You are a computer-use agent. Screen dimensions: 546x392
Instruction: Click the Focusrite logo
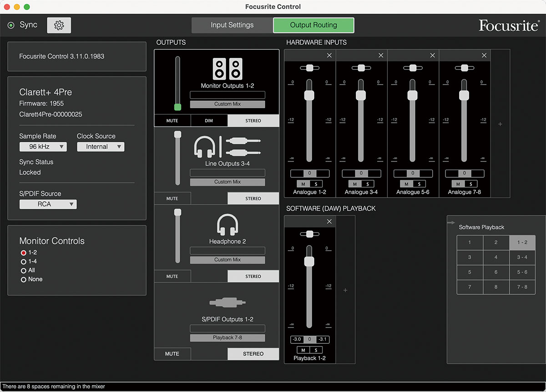509,26
